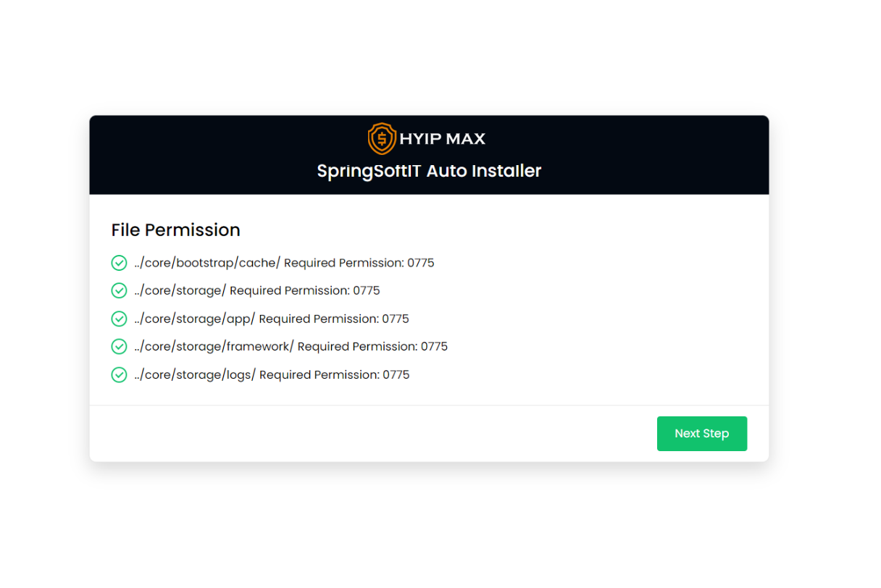Select the ../core/storage/app/ path text
881x588 pixels.
pyautogui.click(x=194, y=319)
